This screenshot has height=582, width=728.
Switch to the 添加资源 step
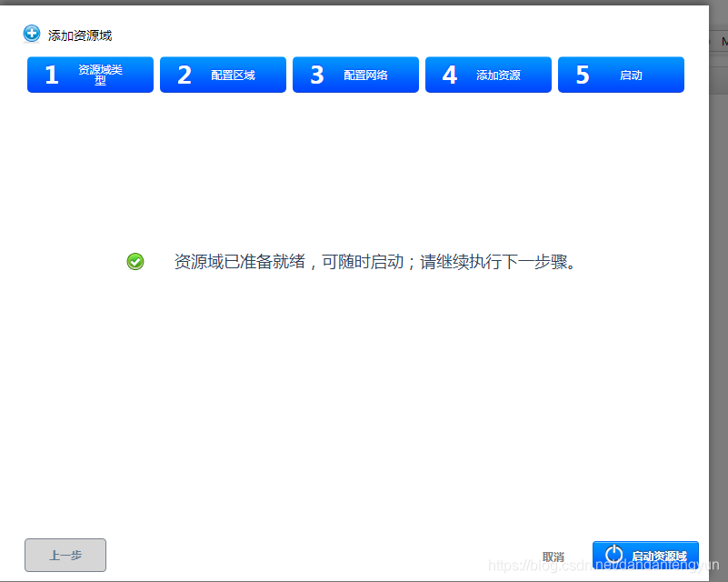pyautogui.click(x=501, y=74)
